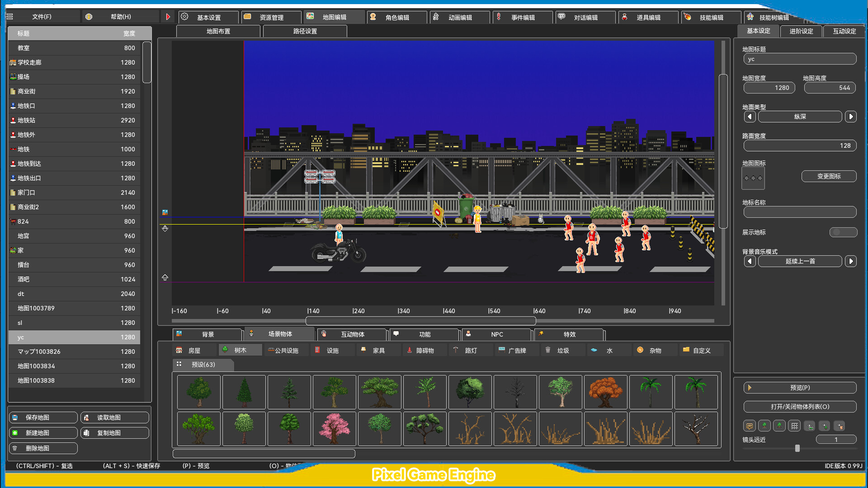This screenshot has width=868, height=488.
Task: Switch to the 互动物体 tab
Action: pyautogui.click(x=352, y=334)
